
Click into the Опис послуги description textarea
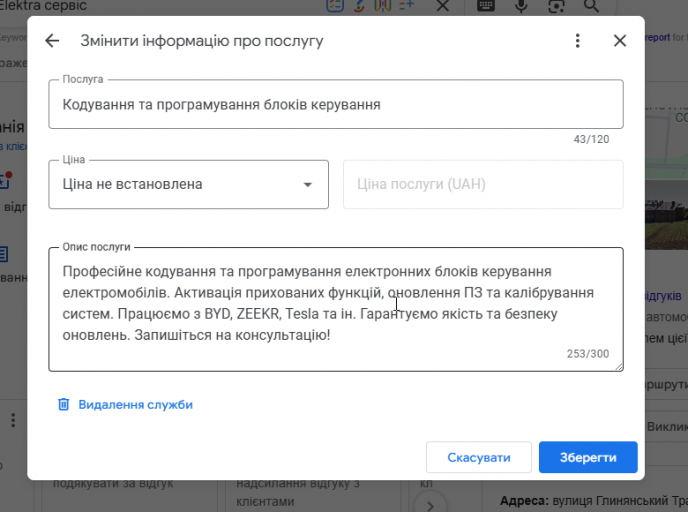[x=336, y=309]
